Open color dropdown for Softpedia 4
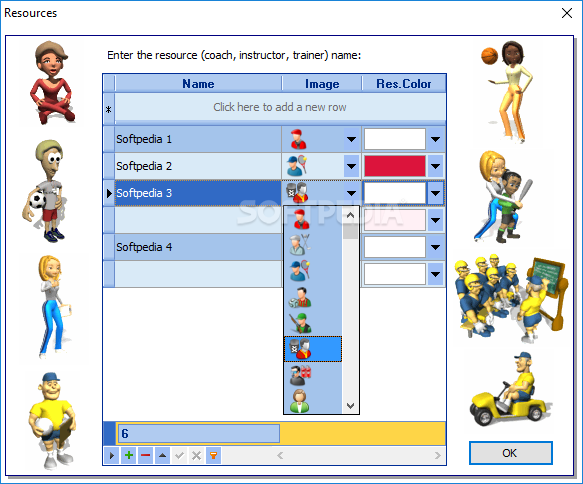583x484 pixels. [435, 247]
